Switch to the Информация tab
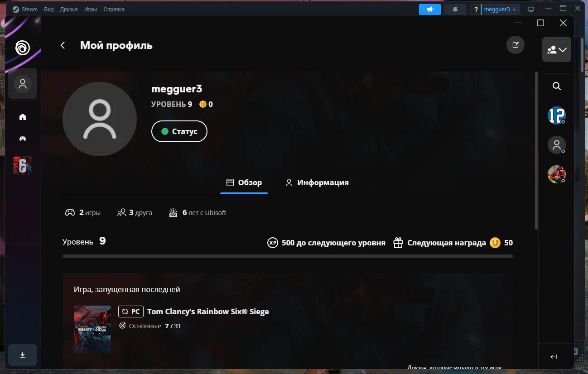588x374 pixels. coord(317,182)
